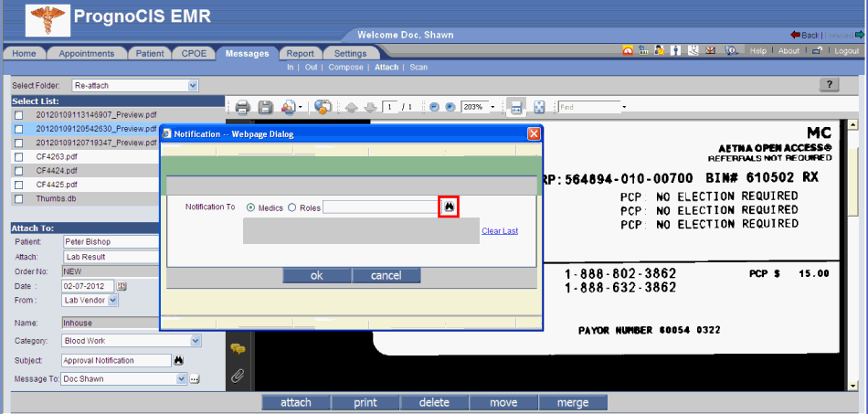This screenshot has width=868, height=414.
Task: Click the Clear Last link
Action: (500, 231)
